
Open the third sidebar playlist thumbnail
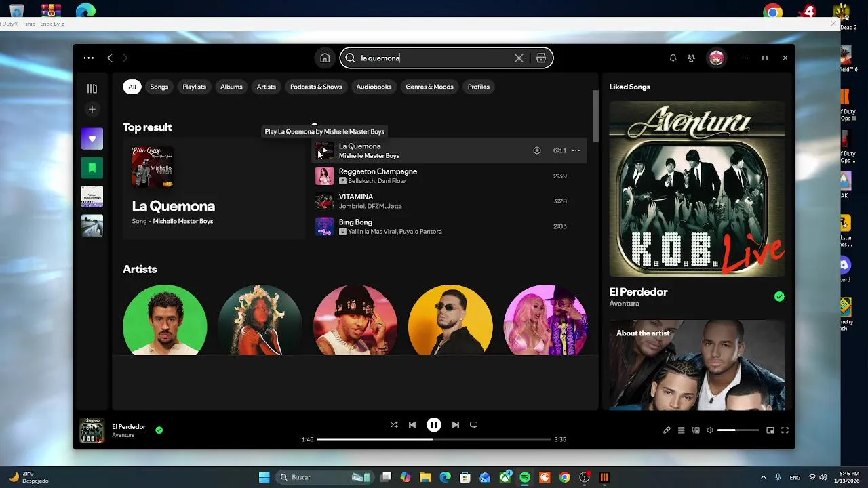coord(92,197)
